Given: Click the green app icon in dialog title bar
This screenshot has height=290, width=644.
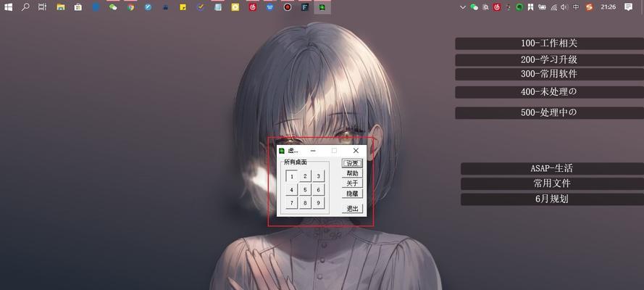Looking at the screenshot, I should [x=282, y=151].
